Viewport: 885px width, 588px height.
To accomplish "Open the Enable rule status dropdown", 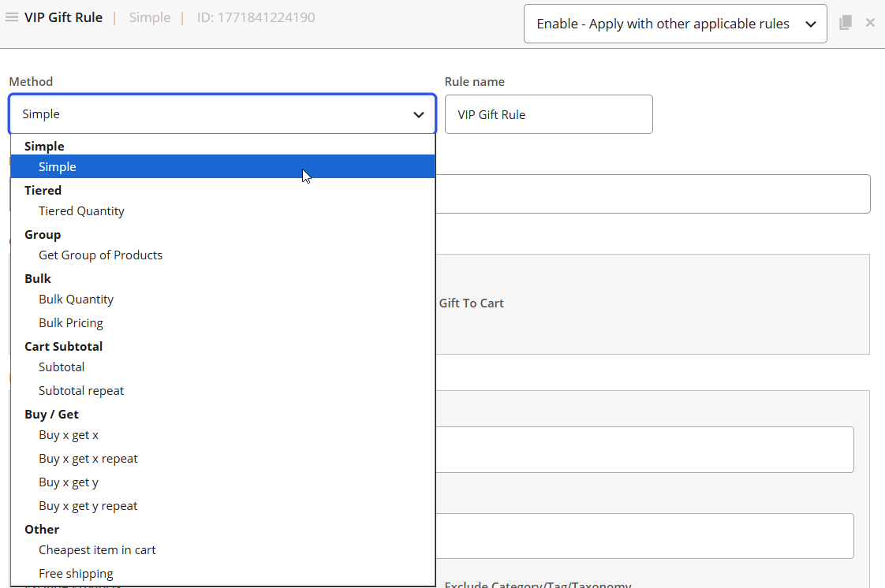I will point(675,24).
